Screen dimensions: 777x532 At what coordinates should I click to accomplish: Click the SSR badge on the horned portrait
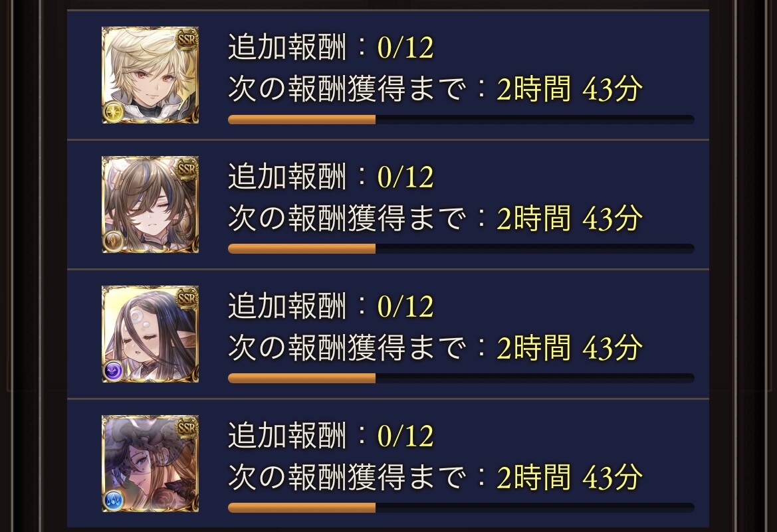(187, 428)
